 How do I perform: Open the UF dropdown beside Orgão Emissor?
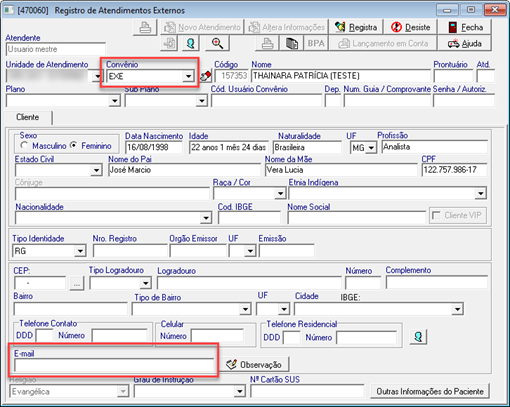pos(250,251)
